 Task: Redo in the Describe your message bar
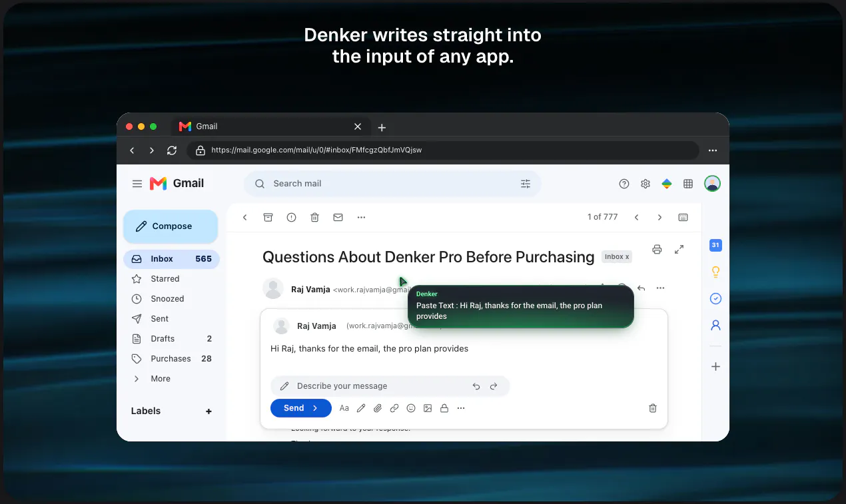point(494,386)
